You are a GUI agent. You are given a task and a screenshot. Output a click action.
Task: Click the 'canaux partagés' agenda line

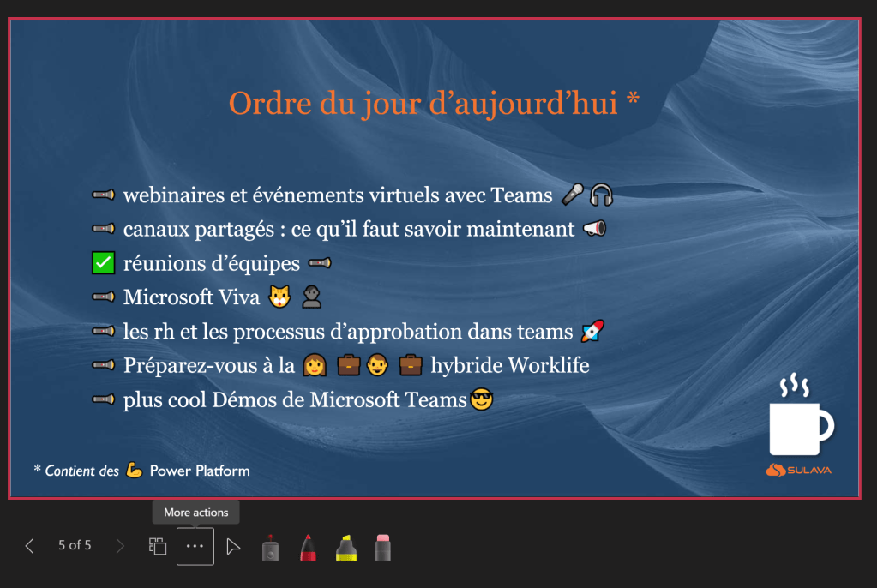(348, 230)
